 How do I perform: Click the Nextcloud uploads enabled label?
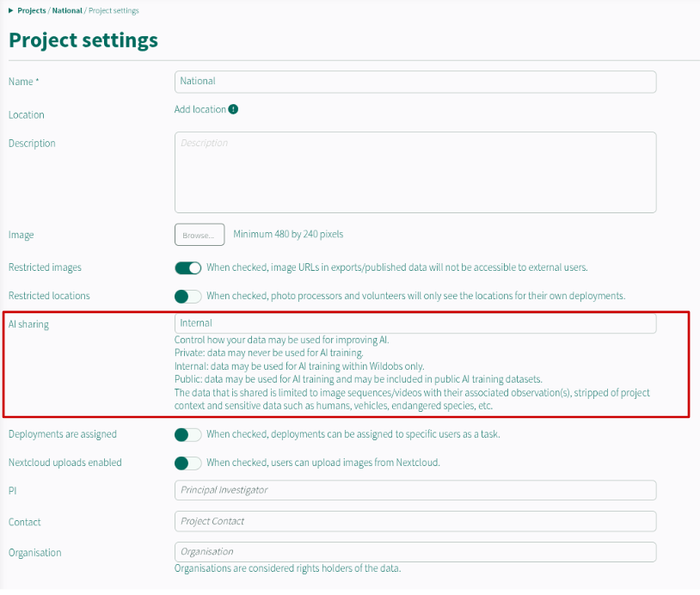click(65, 463)
